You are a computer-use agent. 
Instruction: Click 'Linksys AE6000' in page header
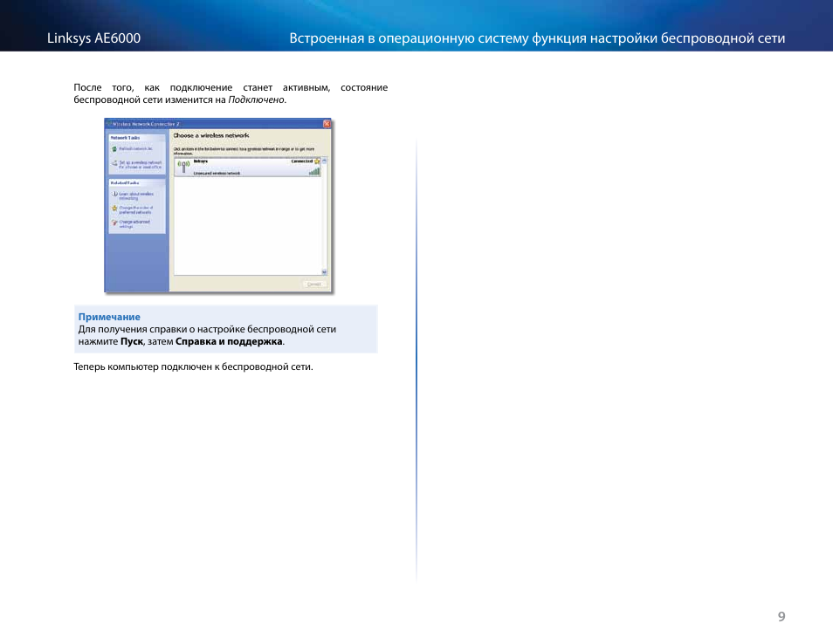[94, 38]
